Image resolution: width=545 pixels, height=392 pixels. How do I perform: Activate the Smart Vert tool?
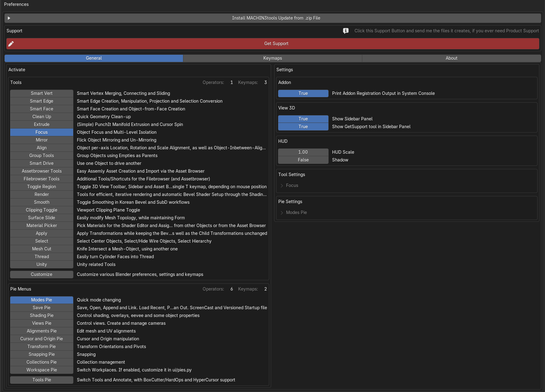pyautogui.click(x=42, y=93)
